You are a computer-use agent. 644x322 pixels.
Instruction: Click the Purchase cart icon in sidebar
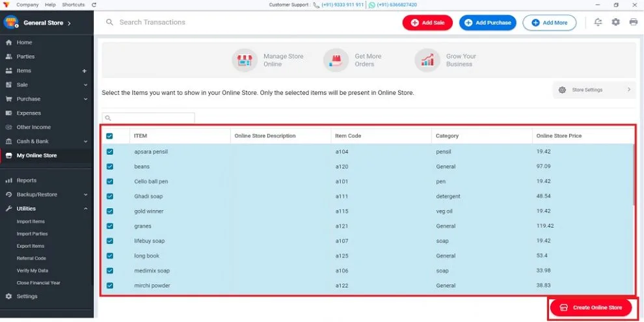8,99
